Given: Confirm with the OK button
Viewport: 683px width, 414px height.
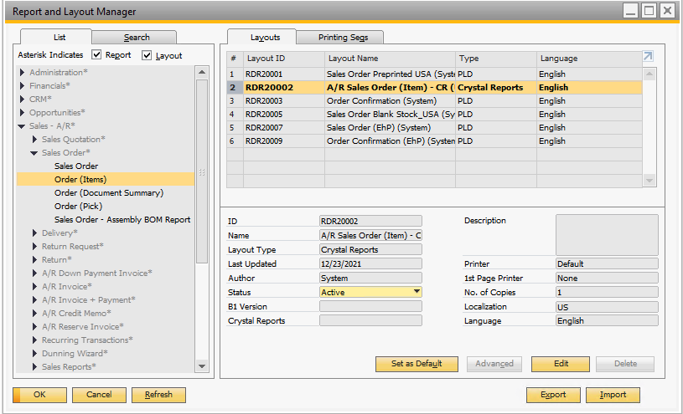Looking at the screenshot, I should coord(40,395).
